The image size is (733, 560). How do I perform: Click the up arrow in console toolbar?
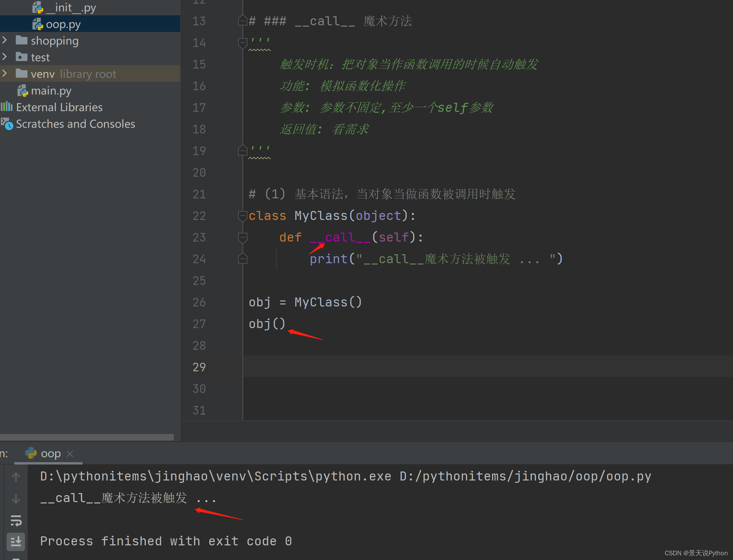click(x=16, y=477)
